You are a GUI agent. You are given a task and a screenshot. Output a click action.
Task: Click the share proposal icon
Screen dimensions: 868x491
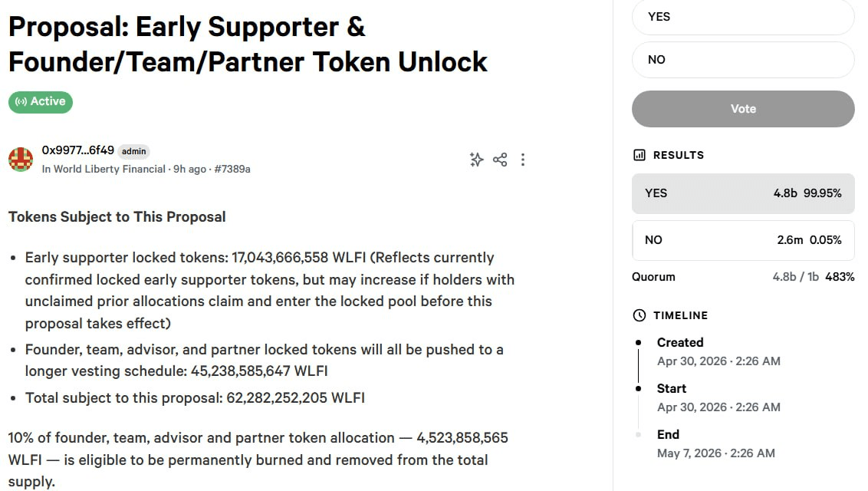(500, 160)
